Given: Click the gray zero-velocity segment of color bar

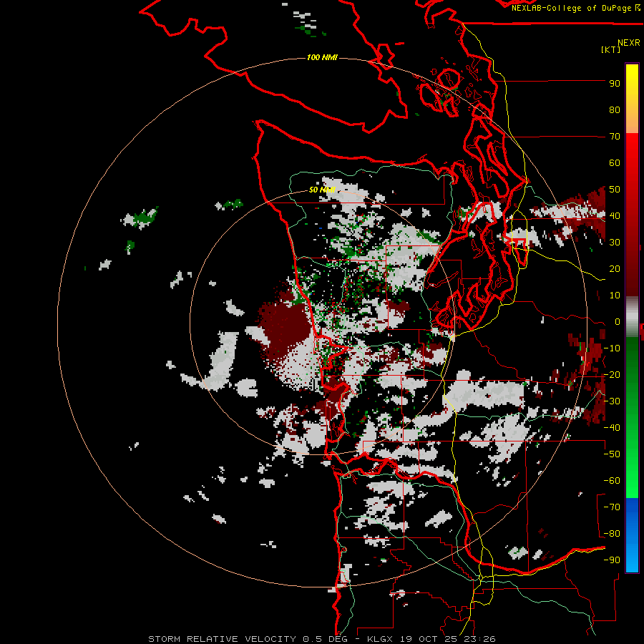Looking at the screenshot, I should click(632, 317).
